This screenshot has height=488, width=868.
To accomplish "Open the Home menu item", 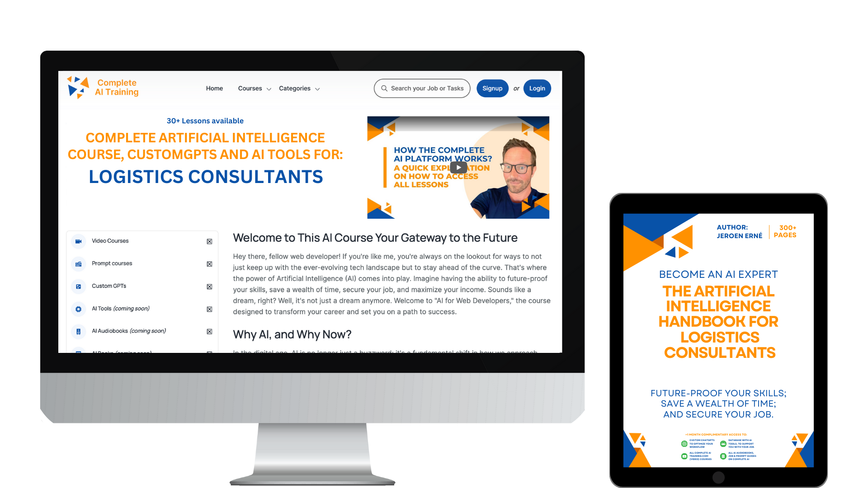I will pyautogui.click(x=214, y=88).
